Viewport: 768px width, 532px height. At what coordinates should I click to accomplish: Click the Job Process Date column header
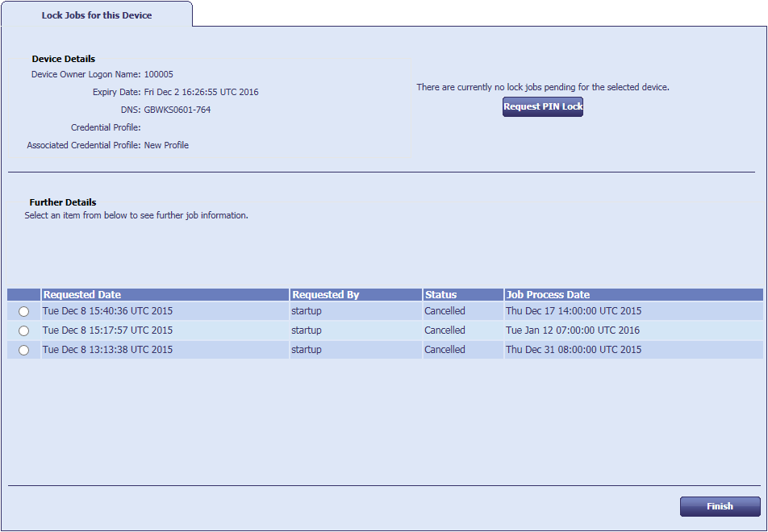[548, 295]
